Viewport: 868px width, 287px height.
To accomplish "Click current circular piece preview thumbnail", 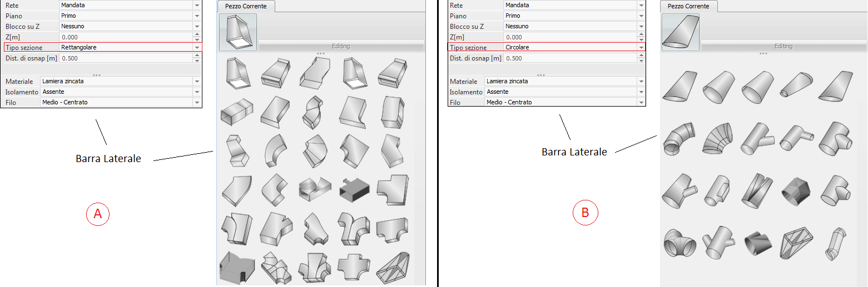I will [x=681, y=32].
